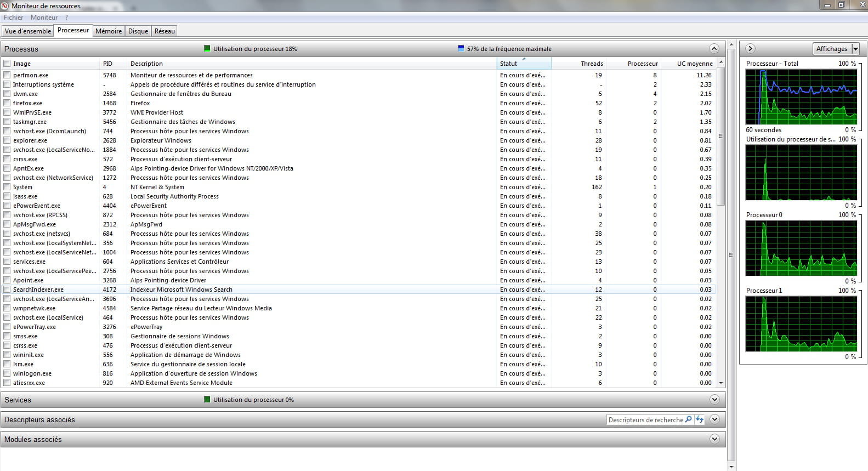Screen dimensions: 868x471
Task: Expand the Services section
Action: pyautogui.click(x=714, y=400)
